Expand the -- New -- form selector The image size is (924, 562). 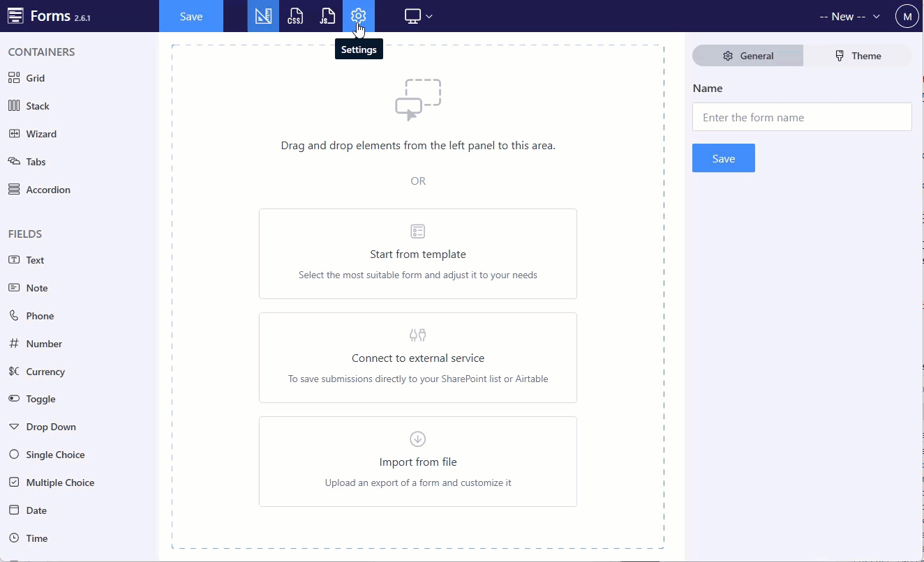click(x=849, y=15)
